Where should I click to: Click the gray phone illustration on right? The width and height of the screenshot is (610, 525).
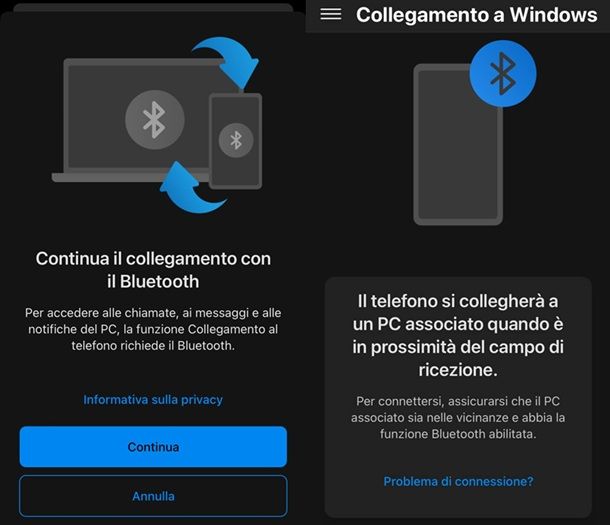[458, 144]
